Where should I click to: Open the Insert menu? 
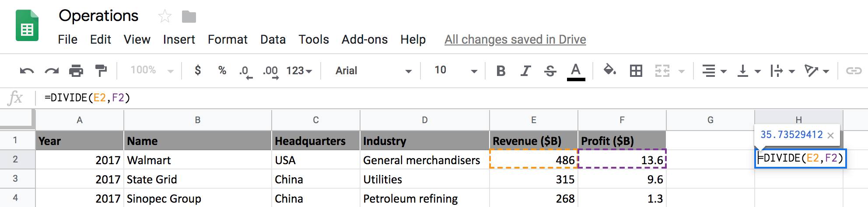(179, 39)
